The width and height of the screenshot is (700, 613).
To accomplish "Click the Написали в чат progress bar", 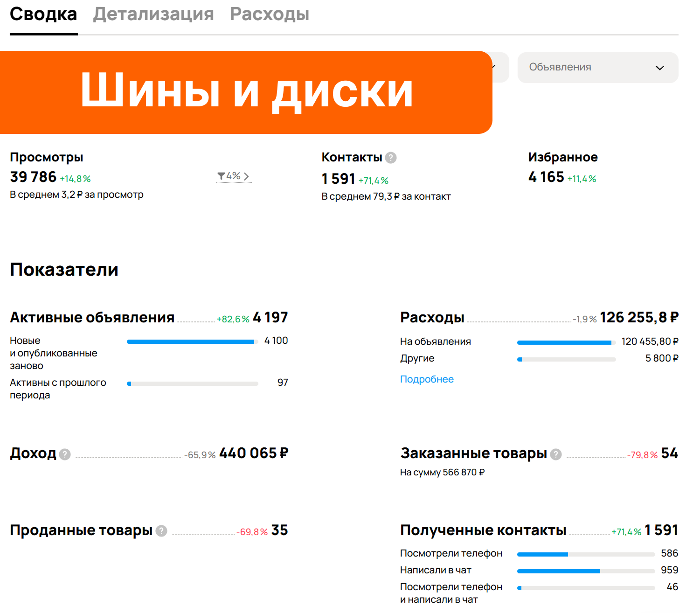I will point(585,571).
